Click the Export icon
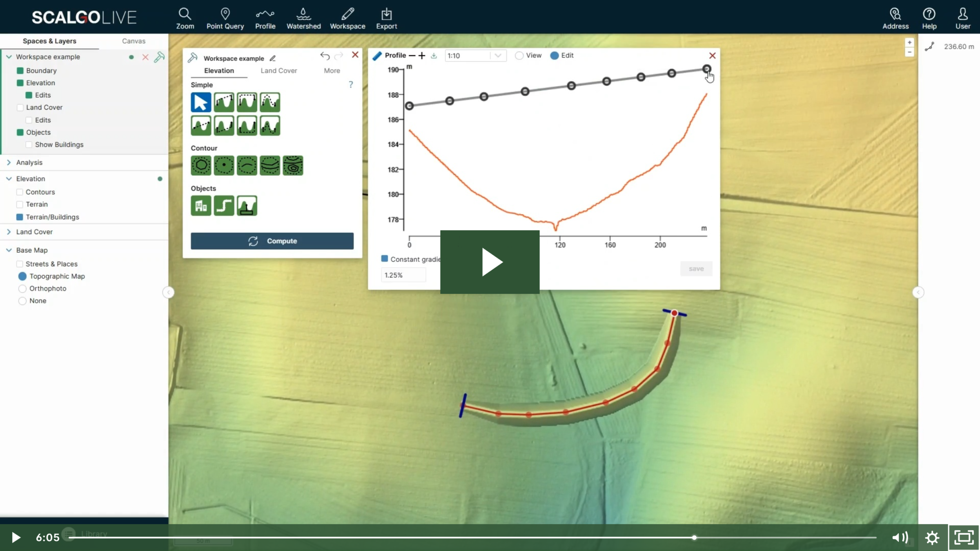 coord(386,19)
